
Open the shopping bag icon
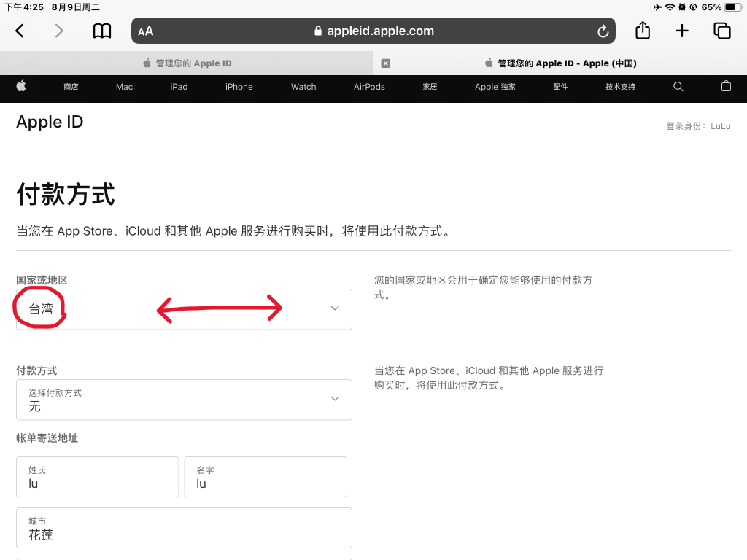(726, 86)
